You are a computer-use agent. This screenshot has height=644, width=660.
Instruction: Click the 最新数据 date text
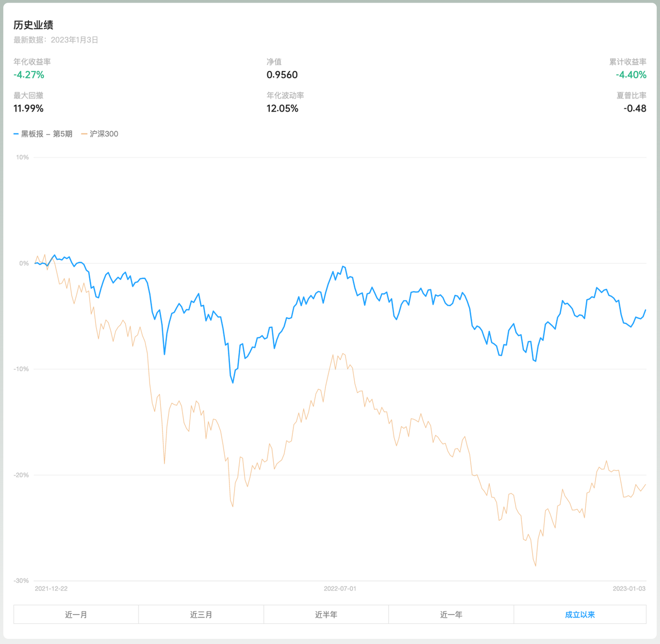56,40
